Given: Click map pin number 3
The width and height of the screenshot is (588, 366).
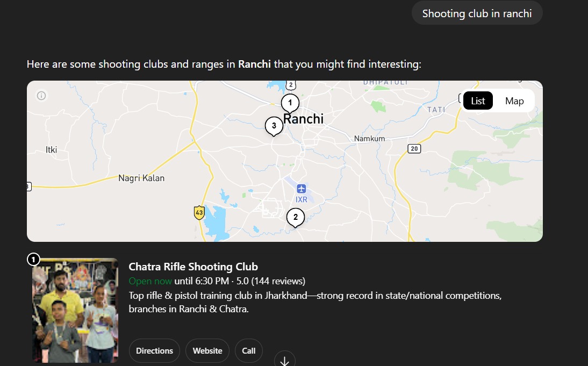Looking at the screenshot, I should [x=274, y=126].
